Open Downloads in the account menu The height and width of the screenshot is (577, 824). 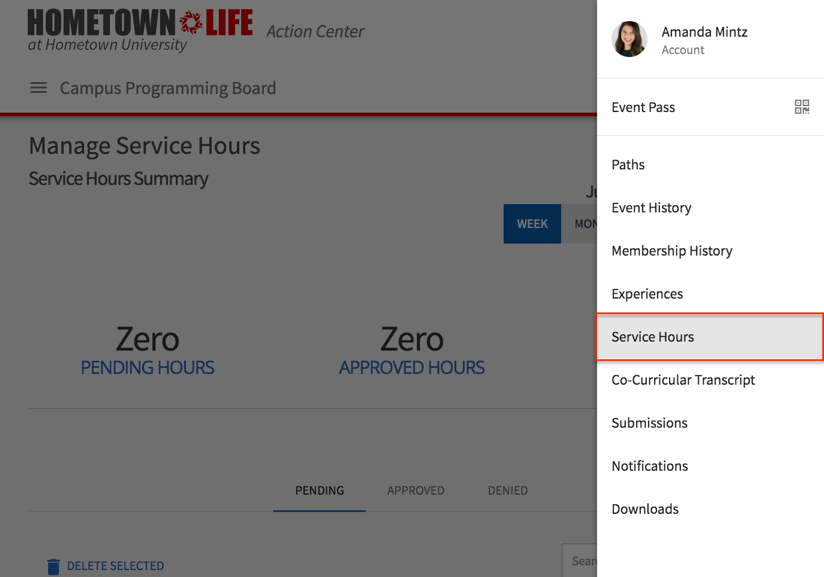[x=645, y=509]
